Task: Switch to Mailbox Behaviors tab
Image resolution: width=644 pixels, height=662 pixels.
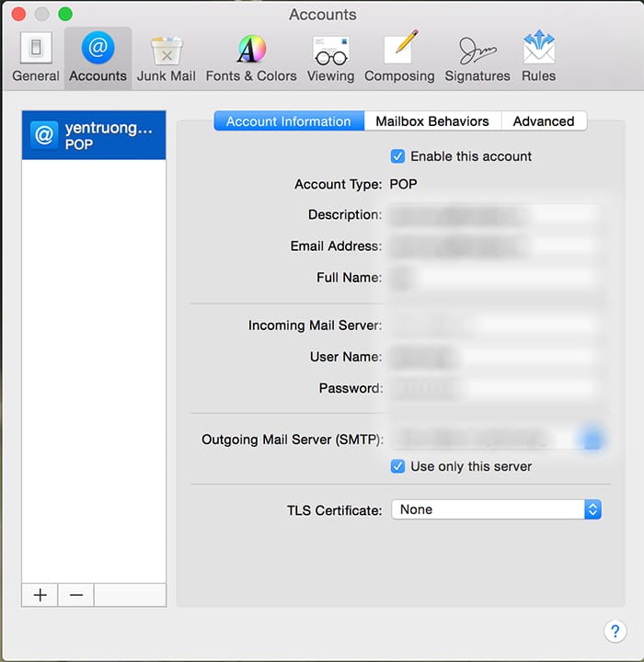Action: click(432, 121)
